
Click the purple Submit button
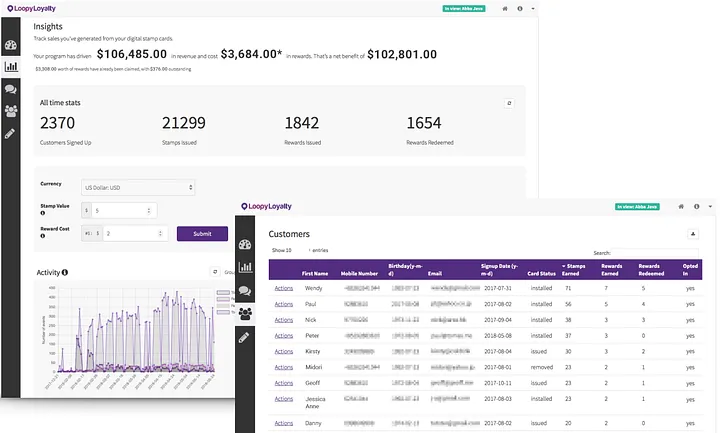pyautogui.click(x=202, y=234)
